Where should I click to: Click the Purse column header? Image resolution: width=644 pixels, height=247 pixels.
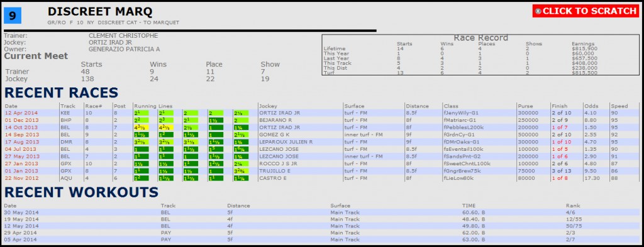tap(525, 106)
